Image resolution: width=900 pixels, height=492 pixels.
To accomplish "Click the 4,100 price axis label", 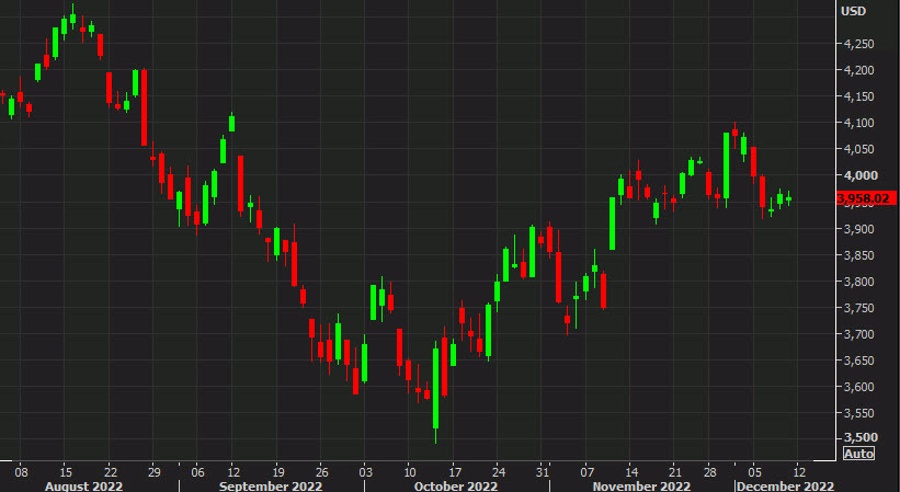I will tap(859, 123).
